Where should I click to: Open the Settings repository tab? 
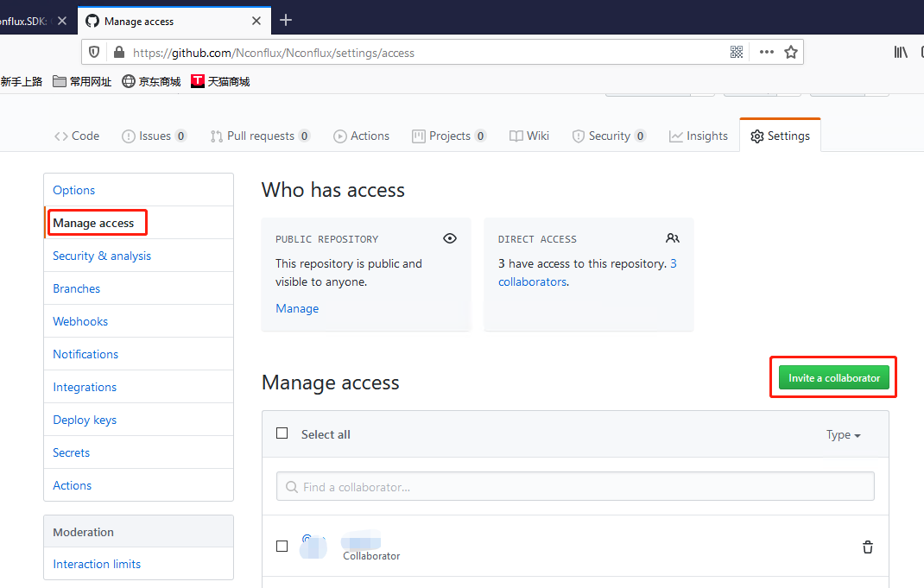(x=780, y=136)
